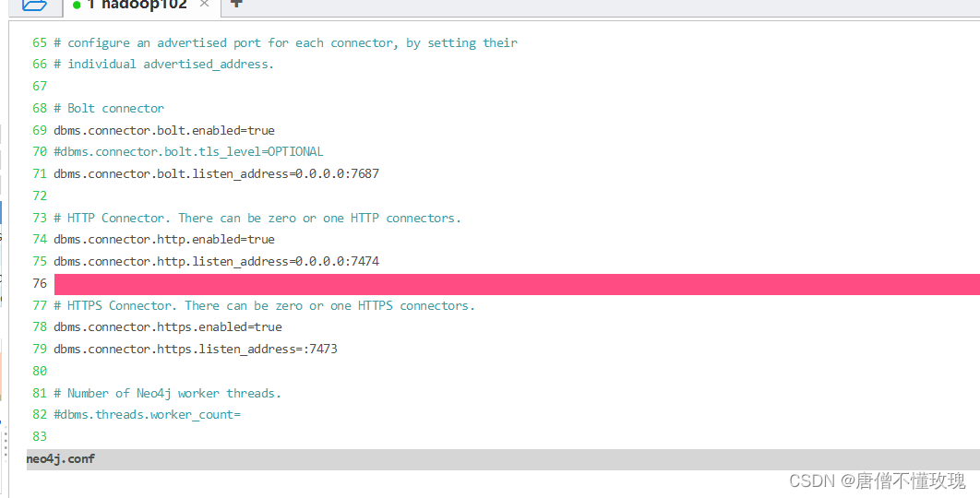Click line 66 'individual advertised_address.' comment
The height and width of the screenshot is (498, 980).
tap(163, 65)
